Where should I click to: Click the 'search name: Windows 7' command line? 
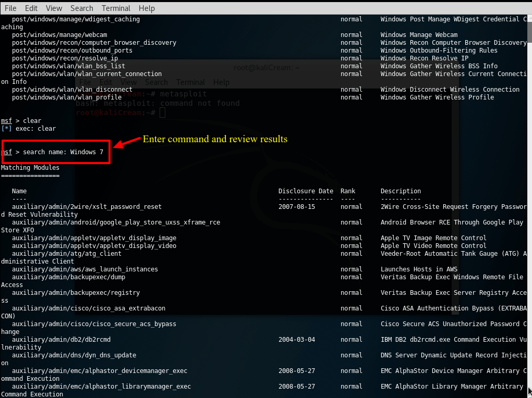pyautogui.click(x=63, y=152)
